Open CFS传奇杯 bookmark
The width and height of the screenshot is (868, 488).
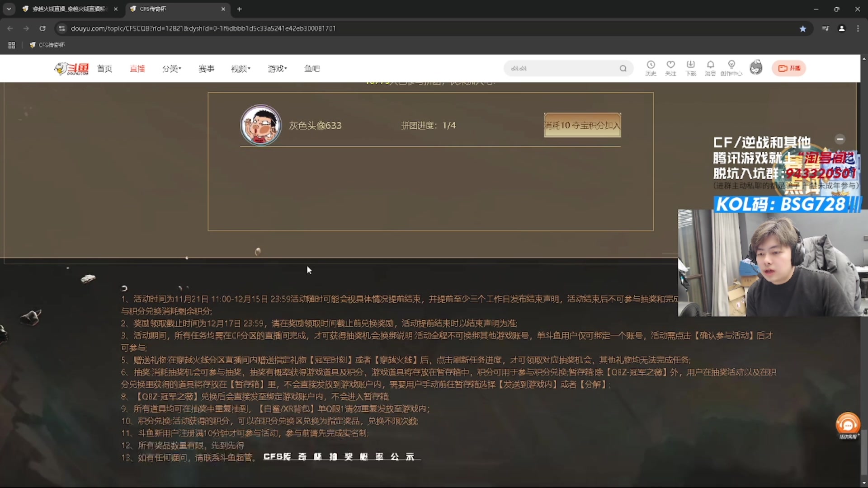click(x=47, y=45)
